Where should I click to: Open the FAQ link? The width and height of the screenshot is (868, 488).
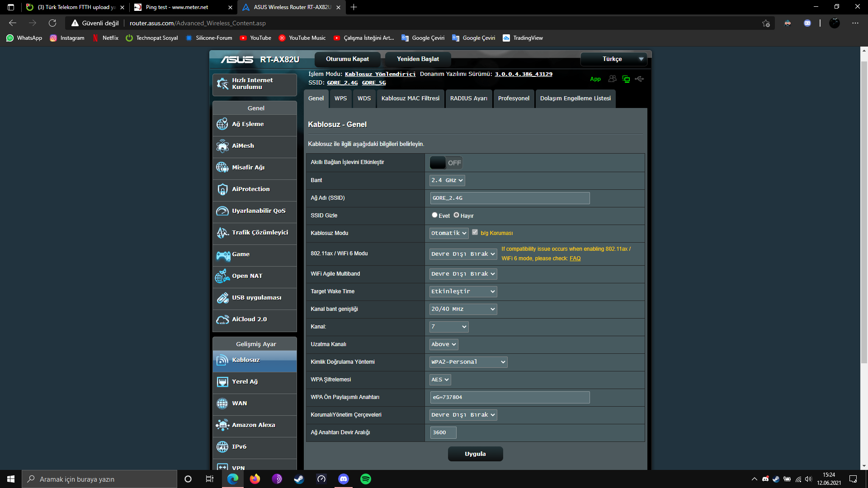click(x=575, y=258)
